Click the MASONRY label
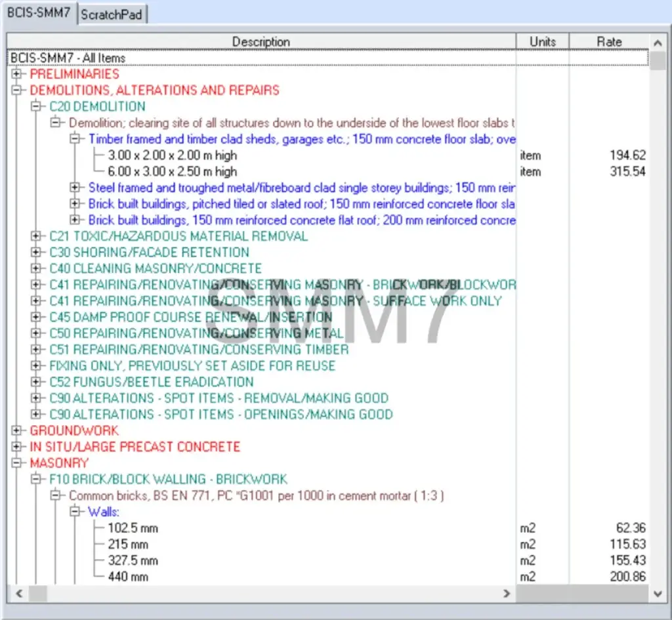Image resolution: width=672 pixels, height=620 pixels. (59, 463)
